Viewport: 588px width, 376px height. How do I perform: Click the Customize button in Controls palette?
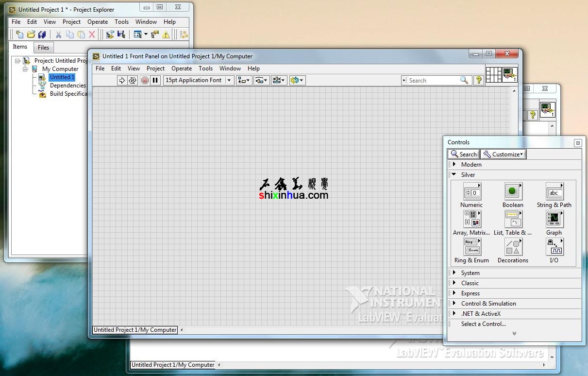504,154
